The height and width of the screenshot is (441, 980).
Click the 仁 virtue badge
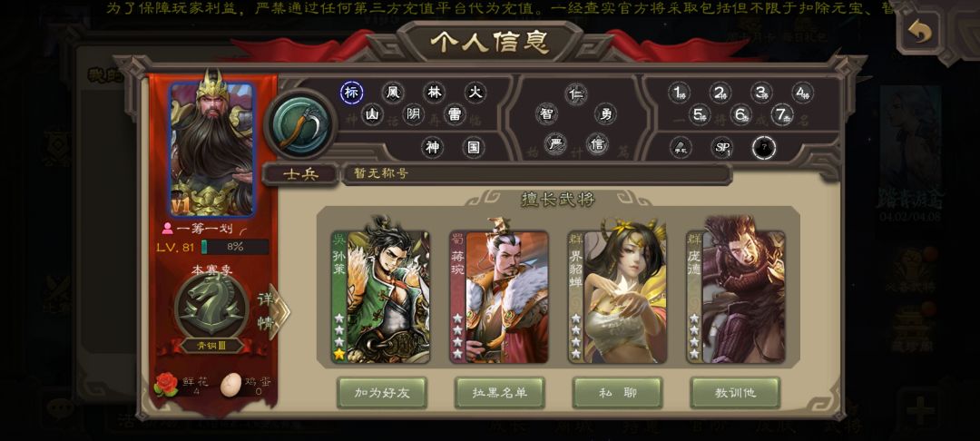click(575, 93)
